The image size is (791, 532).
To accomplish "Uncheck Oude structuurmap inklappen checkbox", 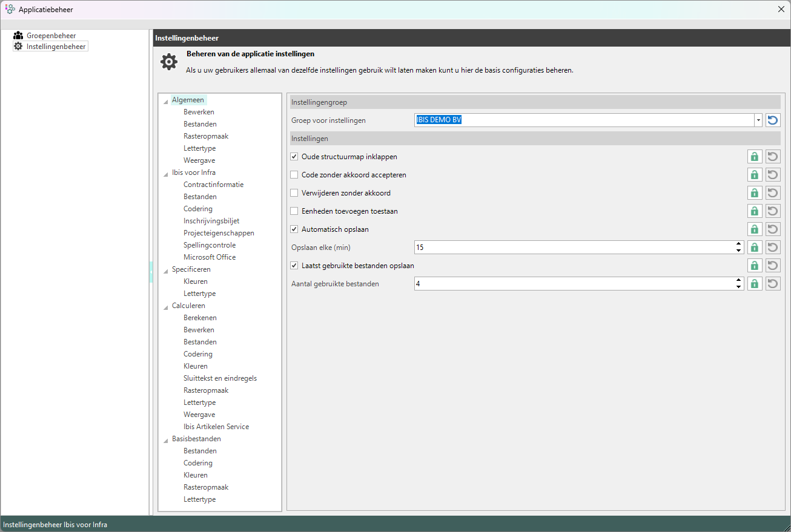I will [294, 157].
